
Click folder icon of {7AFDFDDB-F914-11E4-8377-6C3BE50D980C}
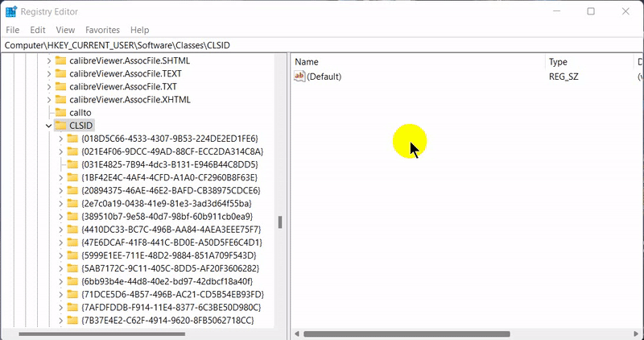coord(72,308)
